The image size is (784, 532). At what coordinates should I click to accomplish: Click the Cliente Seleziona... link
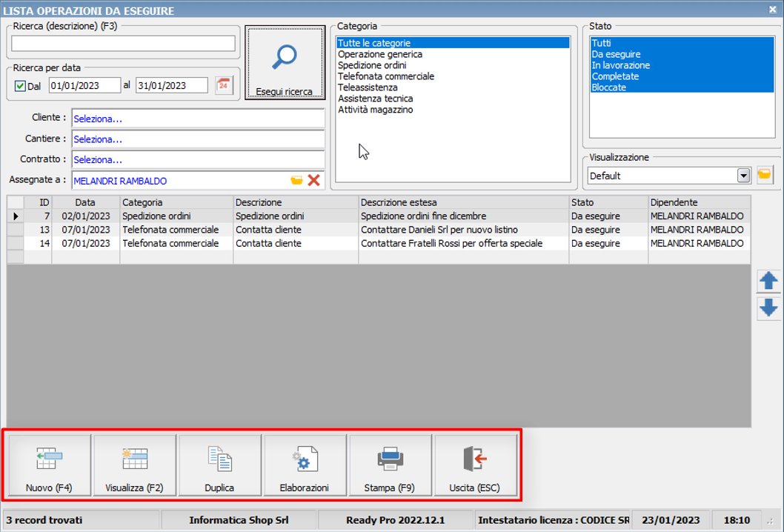point(98,119)
